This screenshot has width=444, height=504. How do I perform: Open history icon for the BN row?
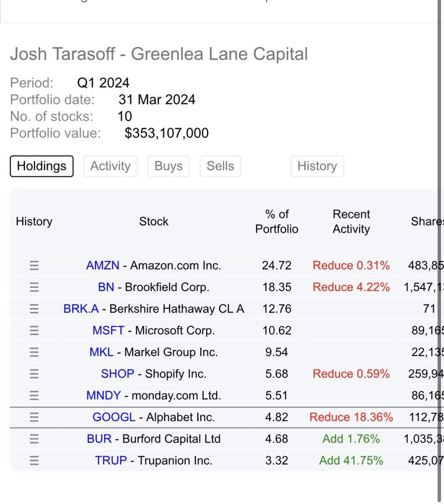click(x=34, y=287)
